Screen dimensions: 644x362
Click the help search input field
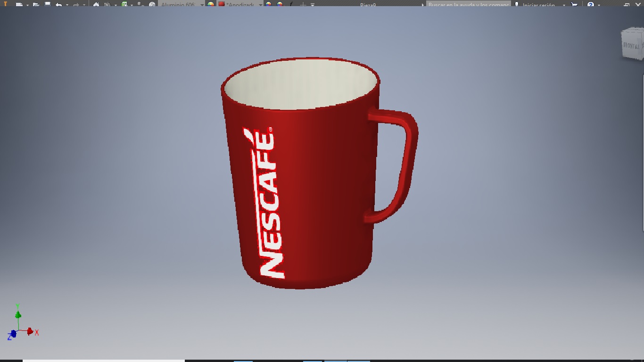coord(468,4)
